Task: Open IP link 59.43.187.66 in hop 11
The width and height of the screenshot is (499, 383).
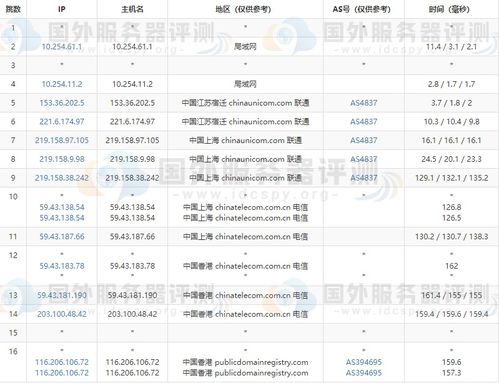Action: tap(62, 237)
